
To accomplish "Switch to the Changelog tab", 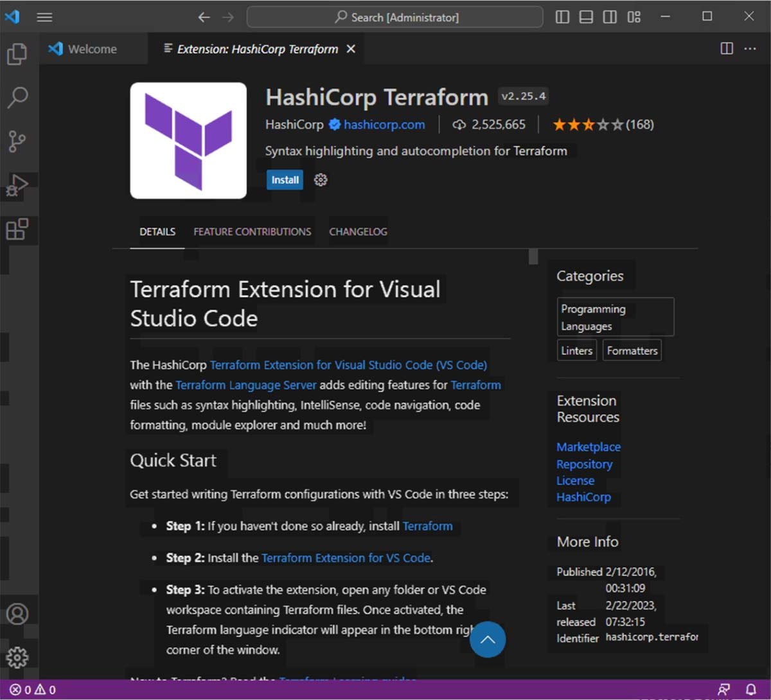I will 358,231.
